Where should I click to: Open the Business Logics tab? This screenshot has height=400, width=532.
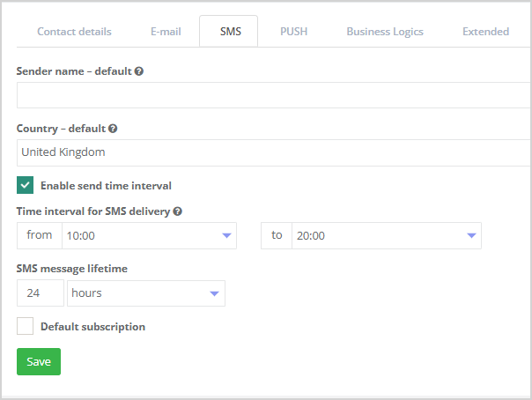pyautogui.click(x=385, y=32)
